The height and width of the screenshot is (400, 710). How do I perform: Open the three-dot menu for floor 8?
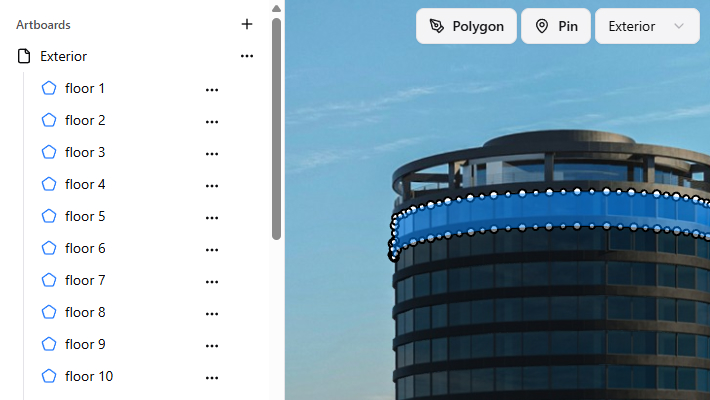point(212,314)
